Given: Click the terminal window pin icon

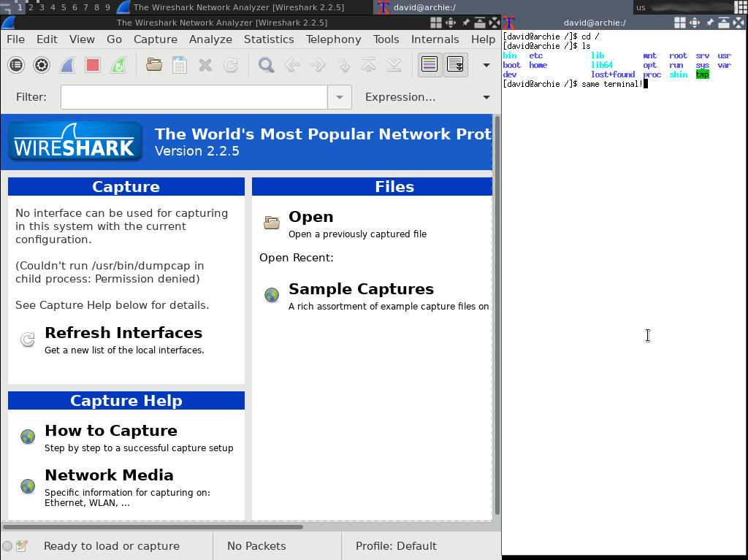Looking at the screenshot, I should (710, 23).
